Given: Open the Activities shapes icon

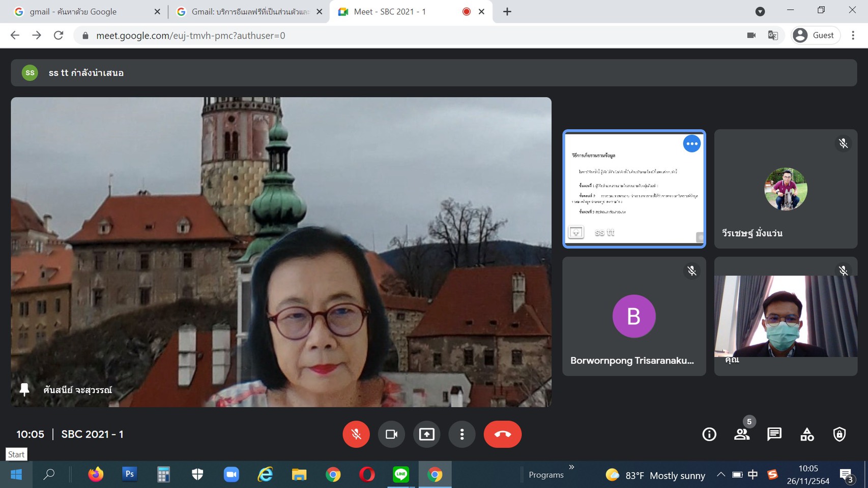Looking at the screenshot, I should coord(806,434).
